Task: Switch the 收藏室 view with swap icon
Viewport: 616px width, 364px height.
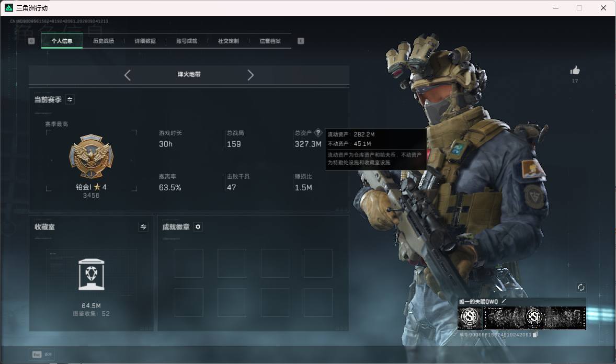Action: pyautogui.click(x=143, y=227)
